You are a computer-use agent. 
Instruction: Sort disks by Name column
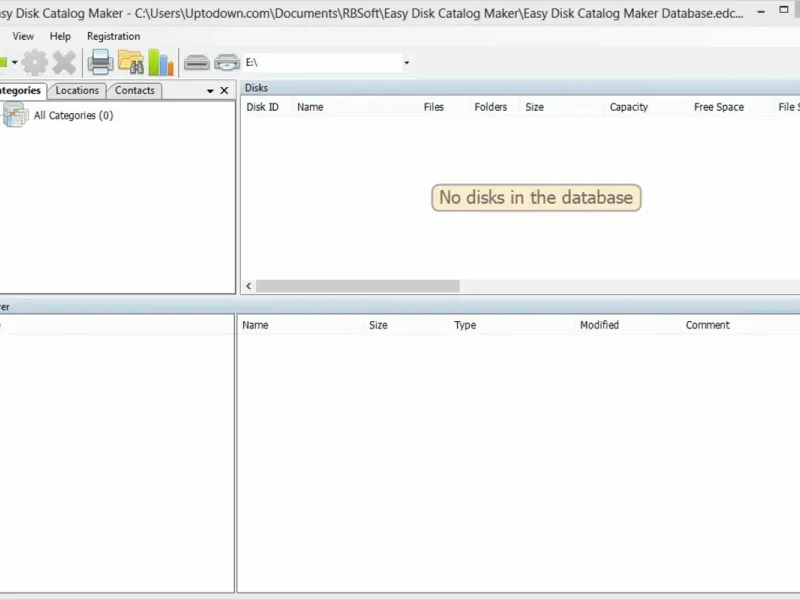[x=310, y=107]
